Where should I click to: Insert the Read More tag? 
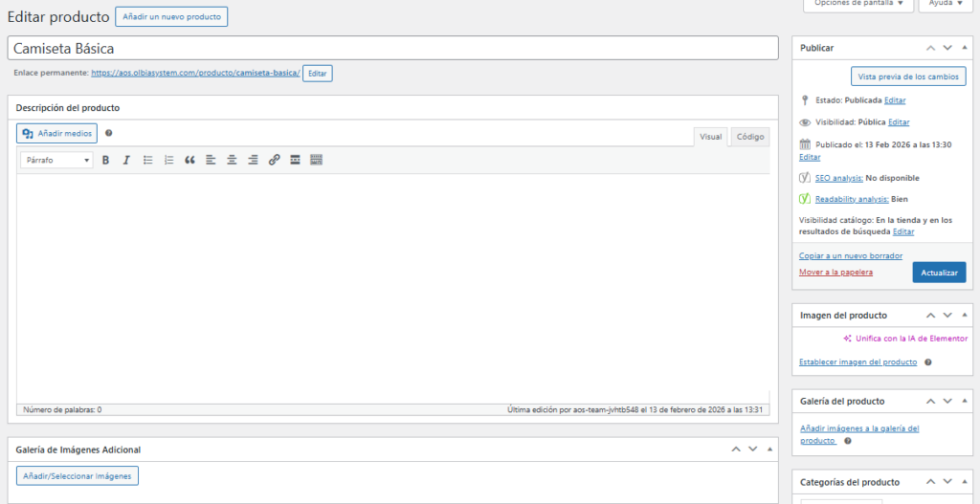[x=295, y=161]
